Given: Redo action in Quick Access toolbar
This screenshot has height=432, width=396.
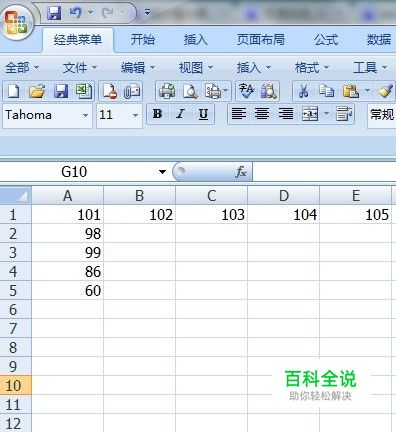Looking at the screenshot, I should click(108, 13).
